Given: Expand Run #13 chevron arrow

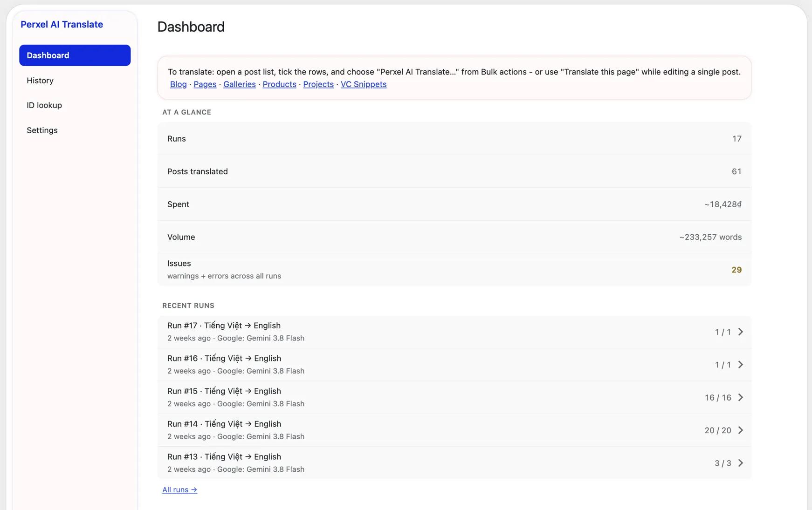Looking at the screenshot, I should click(740, 463).
